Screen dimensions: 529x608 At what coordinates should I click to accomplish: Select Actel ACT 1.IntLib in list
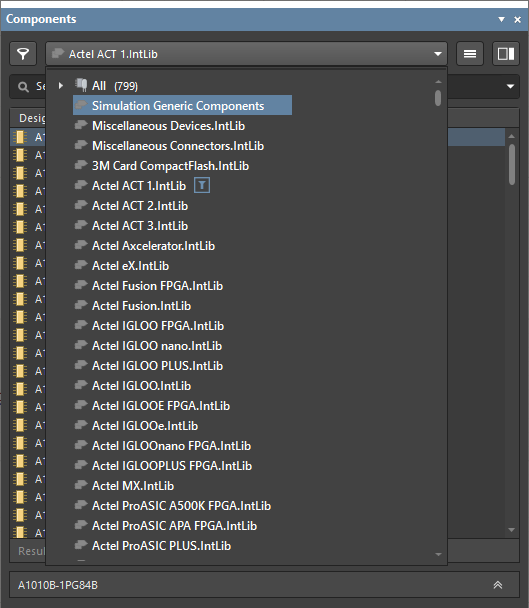pos(139,186)
